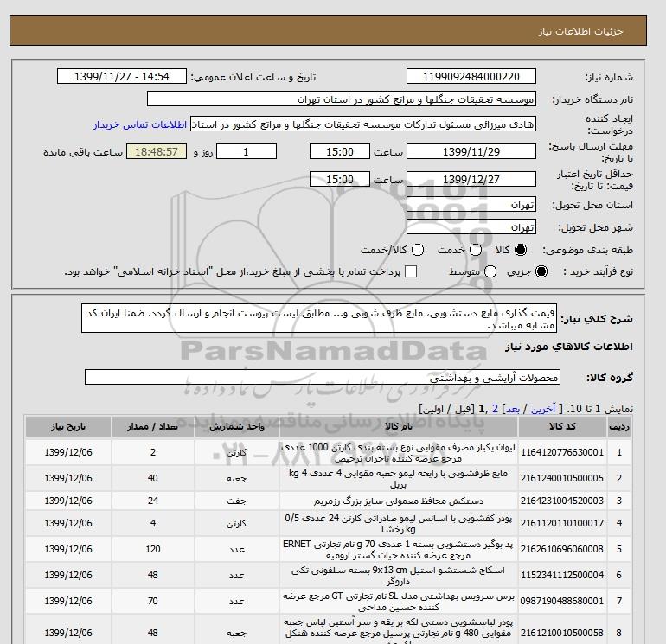This screenshot has height=644, width=666.
Task: Select the کالا/خدمت radio button
Action: tap(418, 250)
